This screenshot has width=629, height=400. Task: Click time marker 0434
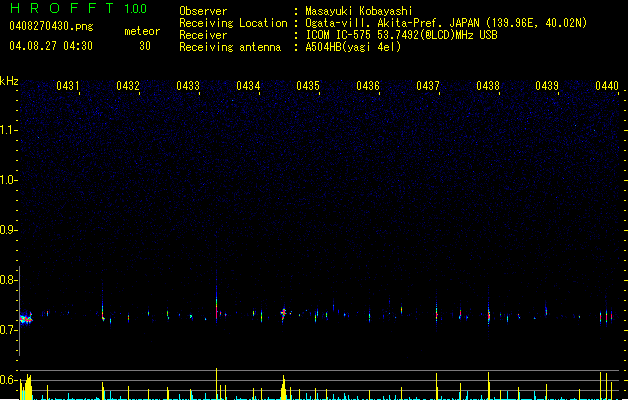tap(248, 85)
